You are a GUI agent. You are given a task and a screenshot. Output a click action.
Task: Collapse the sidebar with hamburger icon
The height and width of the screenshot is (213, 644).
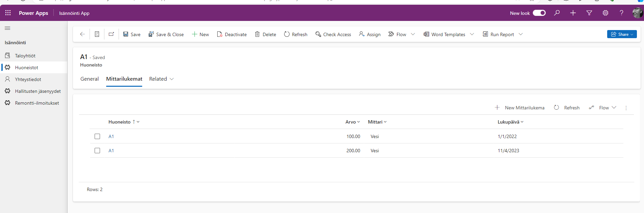coord(7,28)
